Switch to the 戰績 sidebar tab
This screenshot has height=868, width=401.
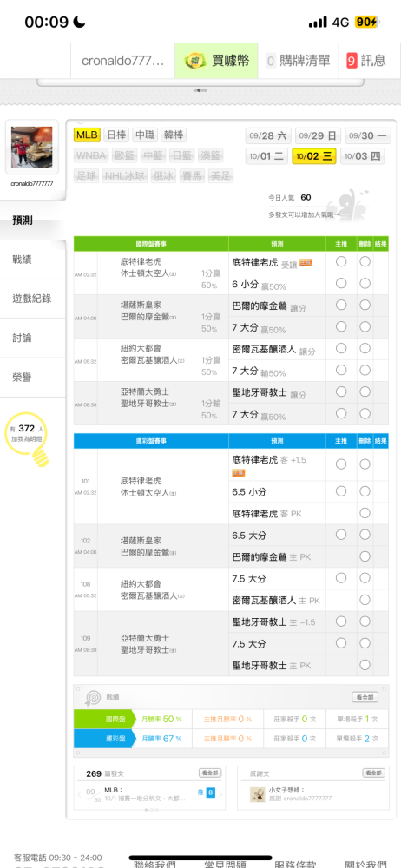point(33,259)
